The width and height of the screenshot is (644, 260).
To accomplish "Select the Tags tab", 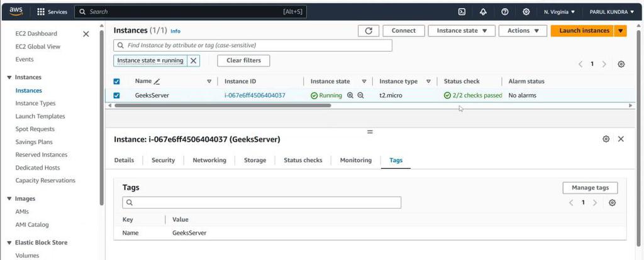I will tap(396, 160).
